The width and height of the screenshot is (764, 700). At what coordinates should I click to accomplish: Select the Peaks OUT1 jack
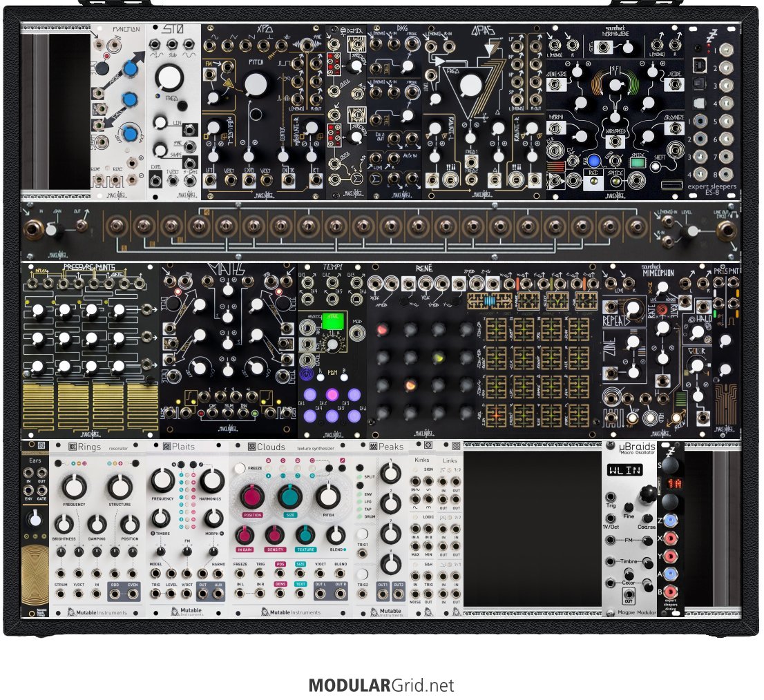pyautogui.click(x=383, y=594)
